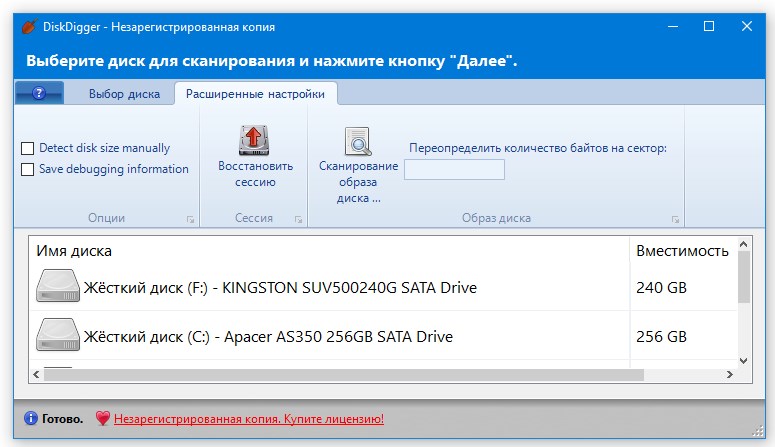Click the KINGSTON hard drive icon

point(59,287)
